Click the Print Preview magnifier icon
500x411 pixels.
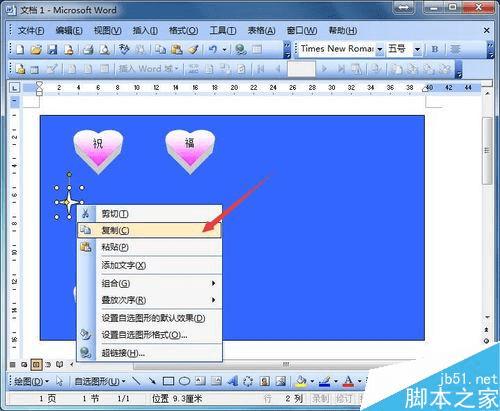105,49
